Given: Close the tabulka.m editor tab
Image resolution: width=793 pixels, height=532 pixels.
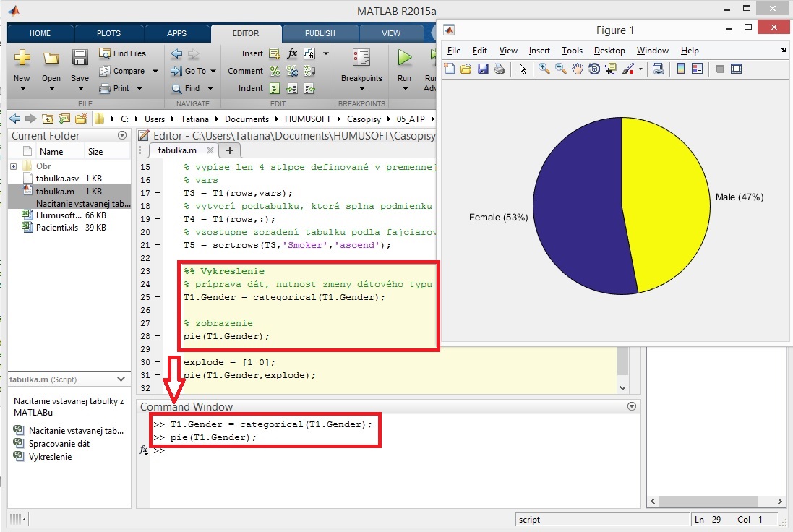Looking at the screenshot, I should pos(210,150).
